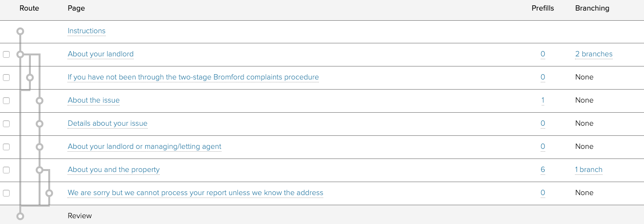Open the Instructions page link
The image size is (644, 224).
coord(86,31)
